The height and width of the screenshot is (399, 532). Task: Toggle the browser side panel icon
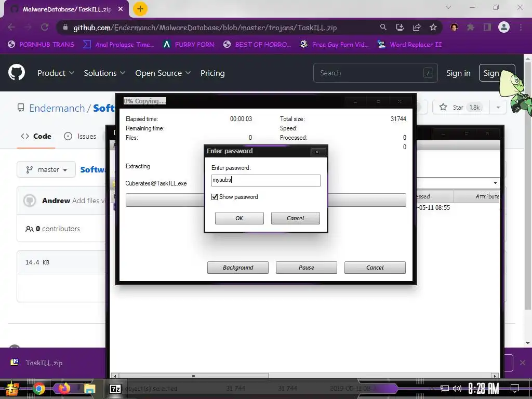[487, 27]
